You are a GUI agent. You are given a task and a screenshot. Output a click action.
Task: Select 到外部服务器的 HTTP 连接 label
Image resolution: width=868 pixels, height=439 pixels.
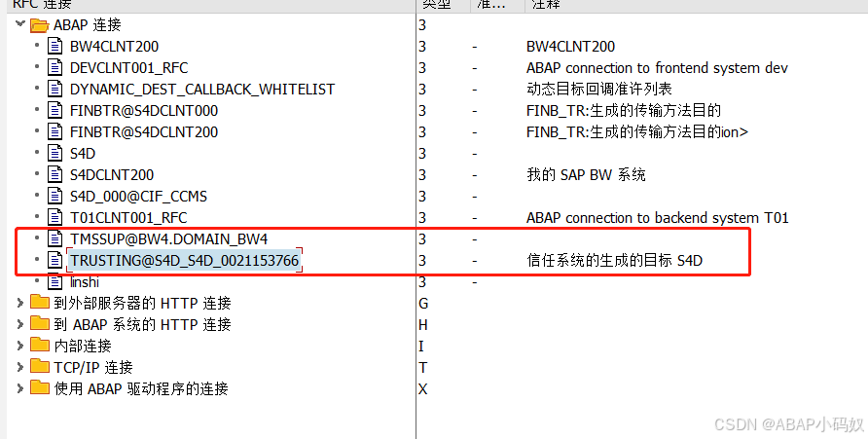[142, 304]
